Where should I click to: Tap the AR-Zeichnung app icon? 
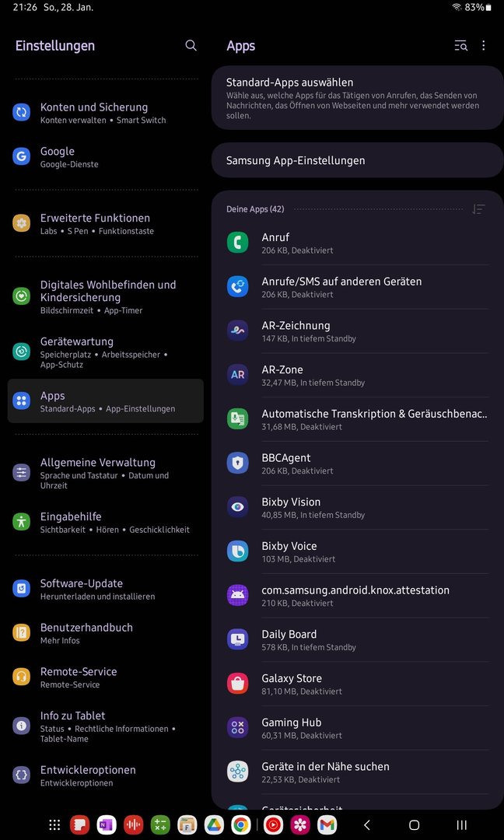[x=237, y=331]
